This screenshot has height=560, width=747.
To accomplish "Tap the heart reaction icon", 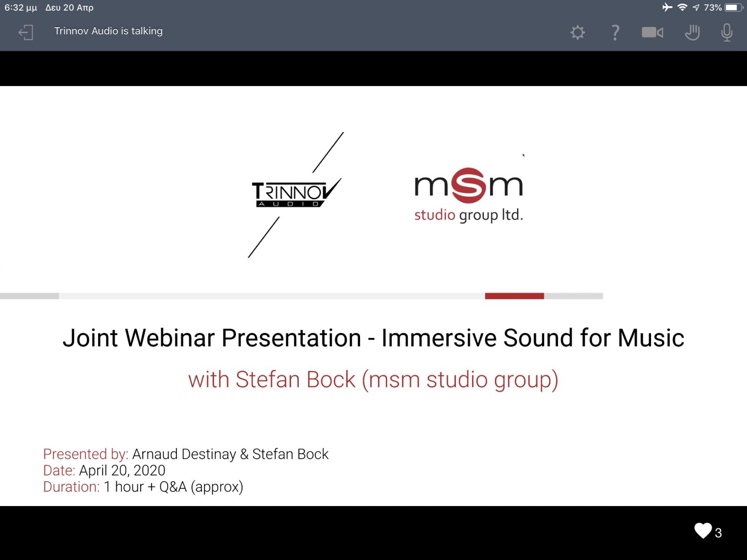I will click(703, 531).
